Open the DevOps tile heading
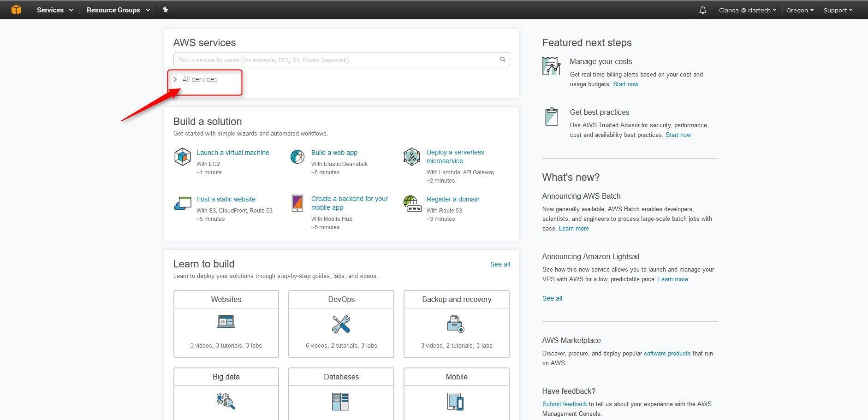The height and width of the screenshot is (420, 868). [341, 299]
